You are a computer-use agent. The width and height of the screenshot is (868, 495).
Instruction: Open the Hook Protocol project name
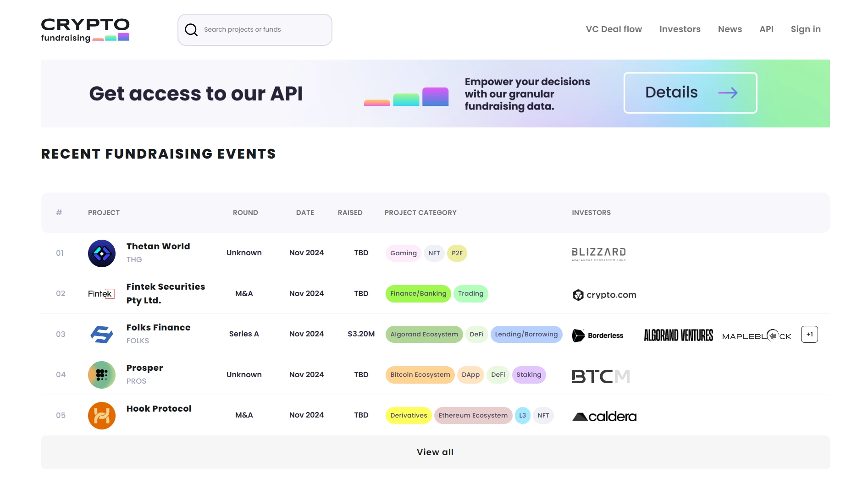pyautogui.click(x=159, y=409)
